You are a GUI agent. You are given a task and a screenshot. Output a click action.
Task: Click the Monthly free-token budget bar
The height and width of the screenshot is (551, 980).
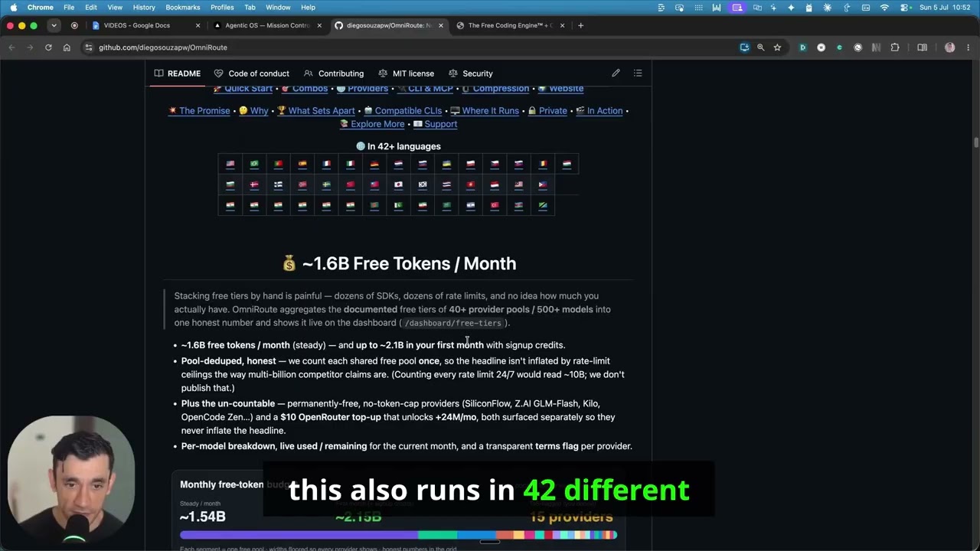click(398, 535)
